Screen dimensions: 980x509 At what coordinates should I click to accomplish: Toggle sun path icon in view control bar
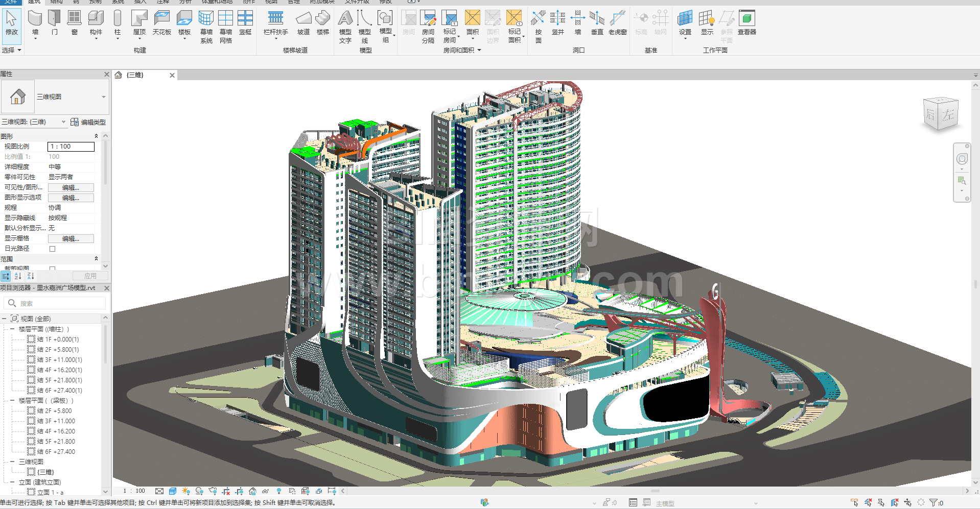186,491
